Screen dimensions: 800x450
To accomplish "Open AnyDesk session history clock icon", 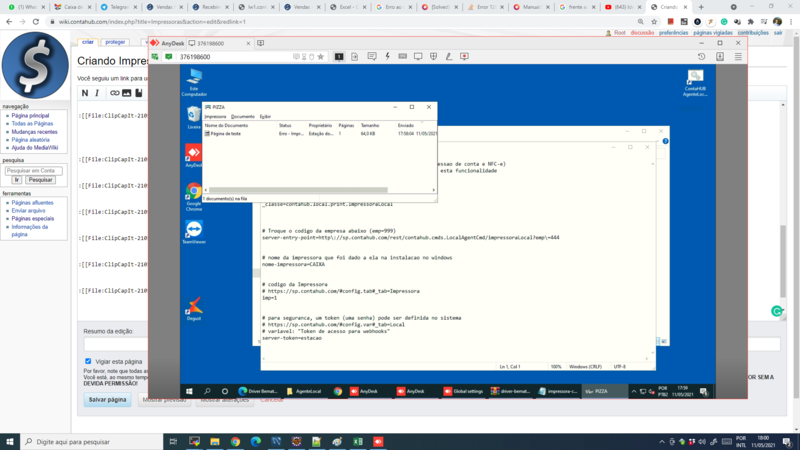I will click(702, 57).
